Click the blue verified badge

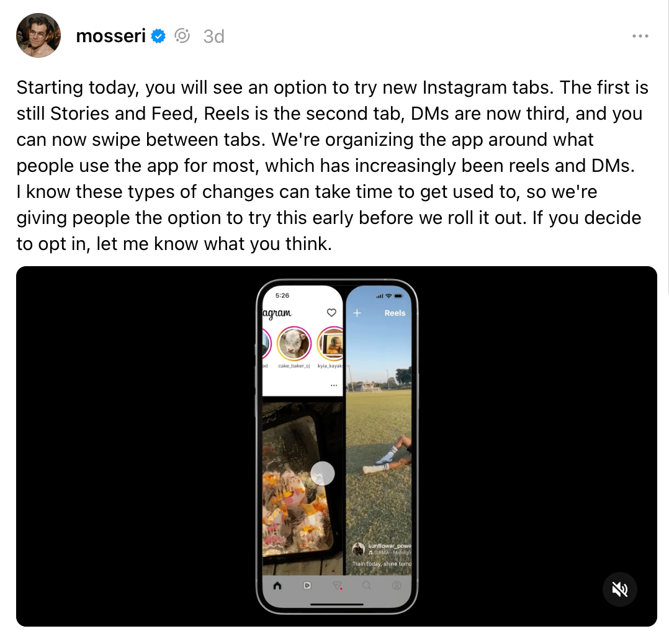pyautogui.click(x=158, y=36)
